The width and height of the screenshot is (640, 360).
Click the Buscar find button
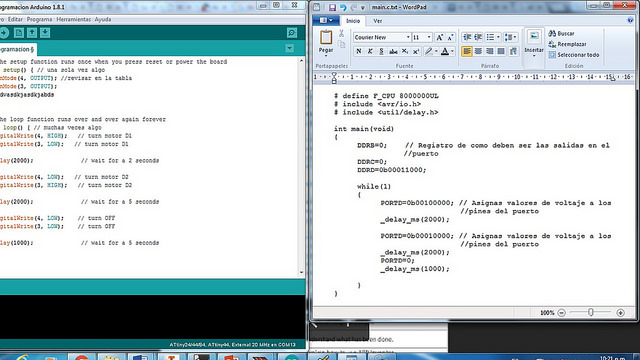coord(562,33)
